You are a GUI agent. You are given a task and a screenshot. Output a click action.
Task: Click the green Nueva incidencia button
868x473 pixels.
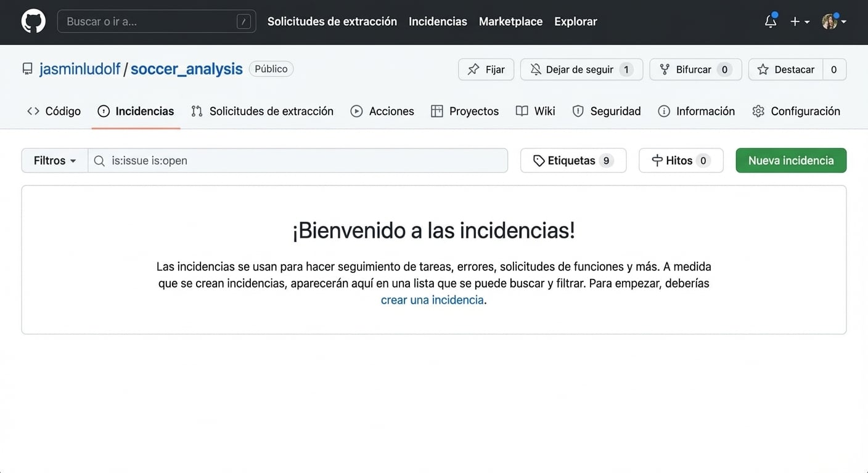pos(791,161)
